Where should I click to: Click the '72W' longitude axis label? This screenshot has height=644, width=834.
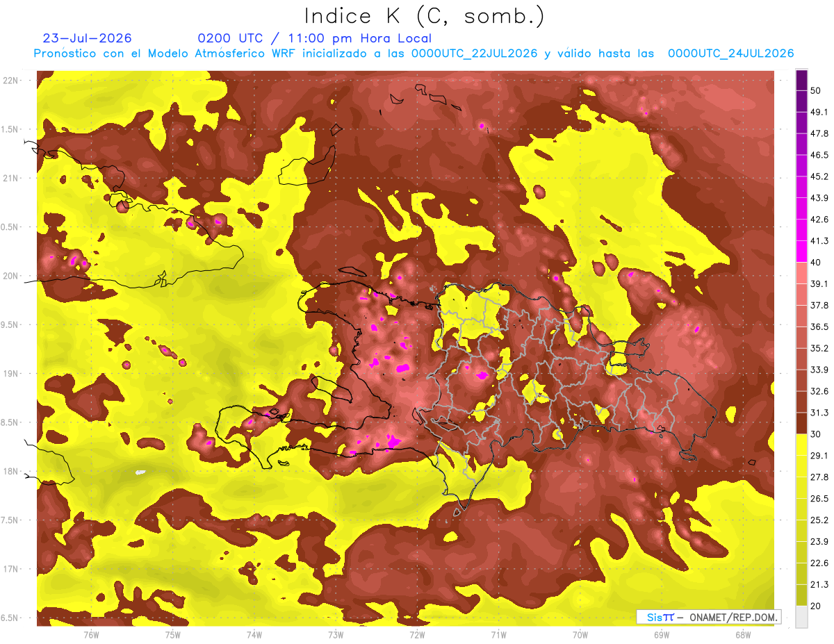pyautogui.click(x=417, y=635)
